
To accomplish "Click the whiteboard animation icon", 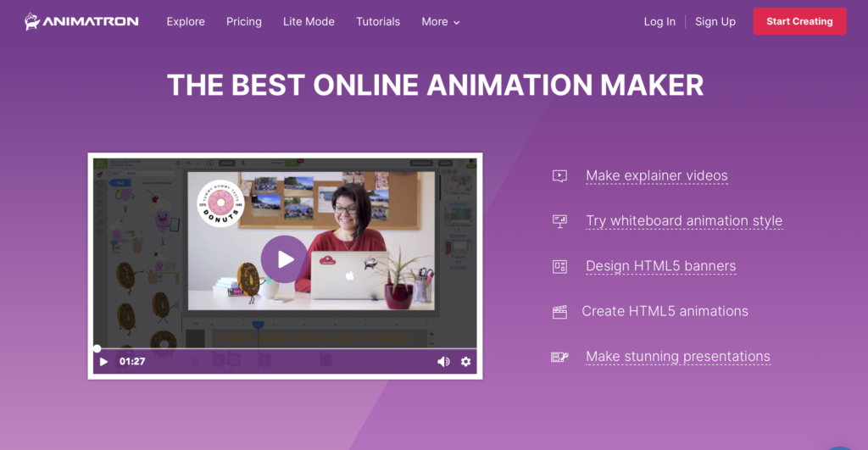I will (x=559, y=221).
